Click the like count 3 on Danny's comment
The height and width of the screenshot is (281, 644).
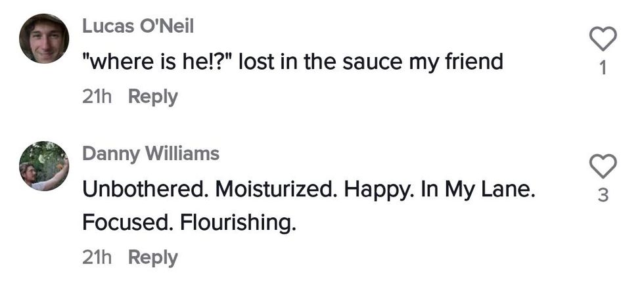pos(603,195)
